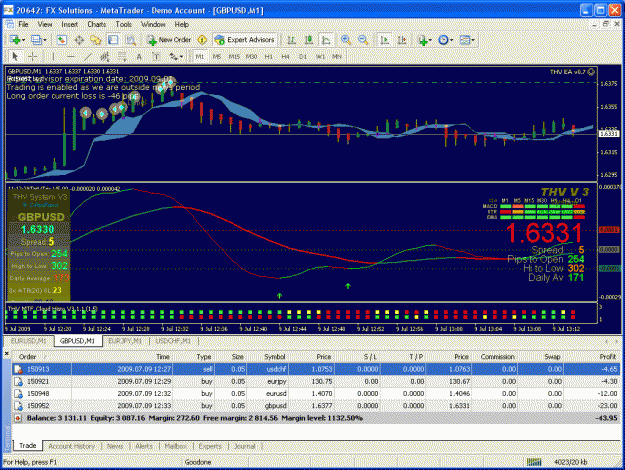The height and width of the screenshot is (470, 625).
Task: Open the Journal terminal tab
Action: pos(244,446)
